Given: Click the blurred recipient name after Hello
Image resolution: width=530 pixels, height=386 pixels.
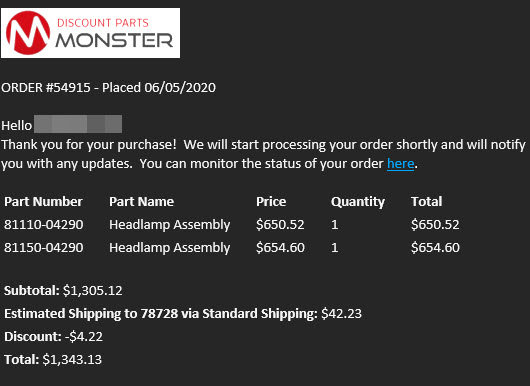Looking at the screenshot, I should pos(78,124).
